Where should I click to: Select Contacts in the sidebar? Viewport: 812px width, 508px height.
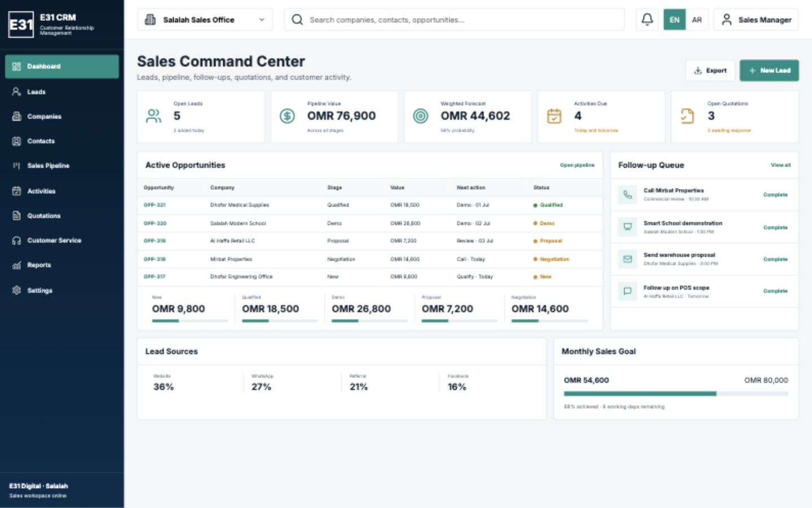click(x=62, y=141)
